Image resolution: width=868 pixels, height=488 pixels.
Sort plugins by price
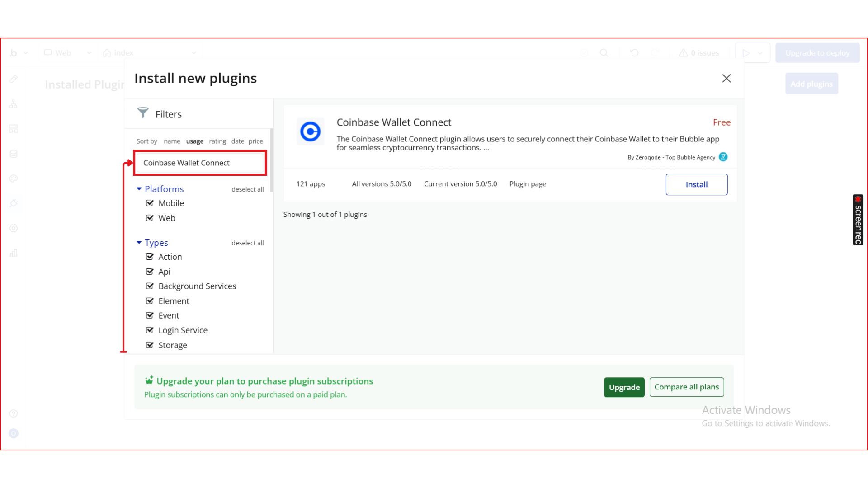coord(255,141)
